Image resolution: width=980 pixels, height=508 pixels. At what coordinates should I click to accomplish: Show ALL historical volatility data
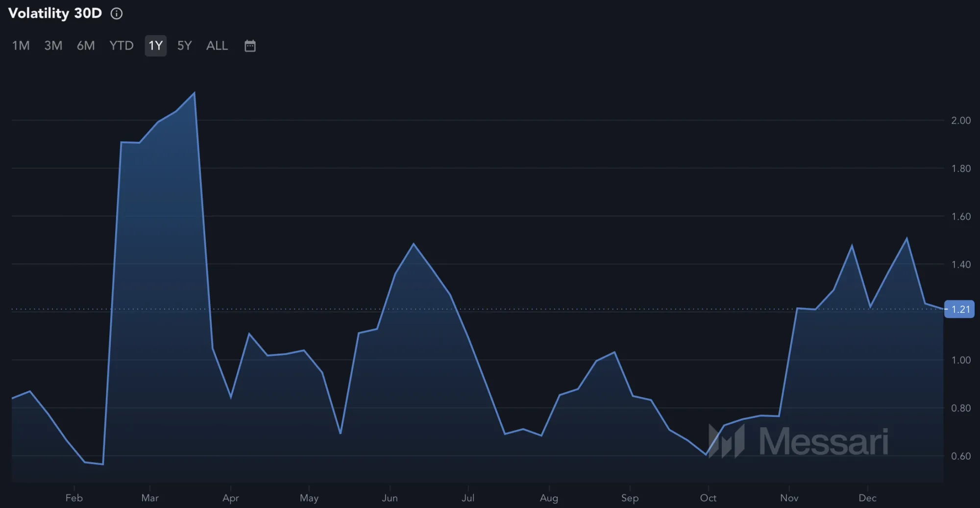pyautogui.click(x=217, y=46)
